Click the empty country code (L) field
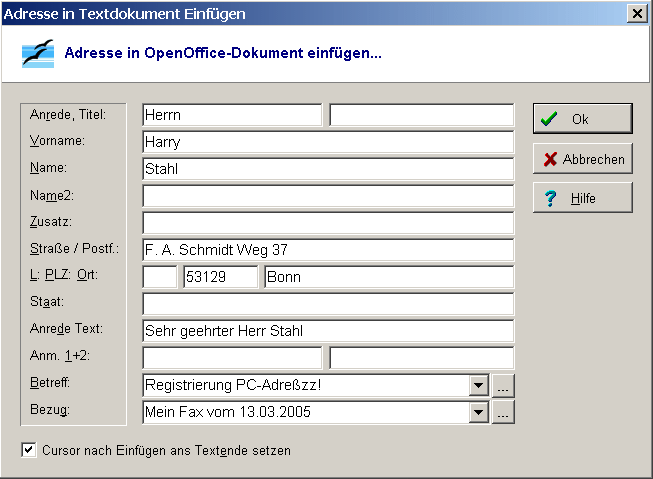 click(x=160, y=277)
